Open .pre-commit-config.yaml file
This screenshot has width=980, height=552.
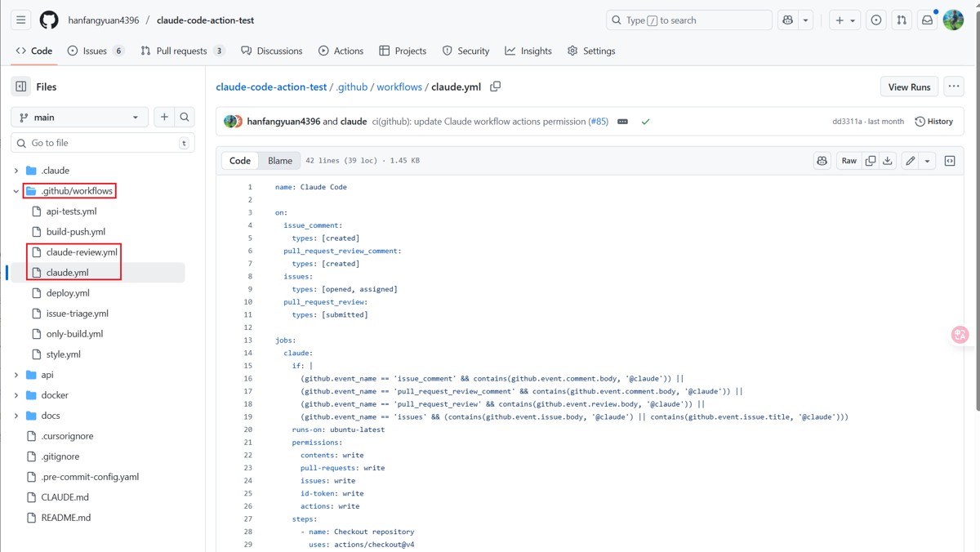(x=90, y=477)
